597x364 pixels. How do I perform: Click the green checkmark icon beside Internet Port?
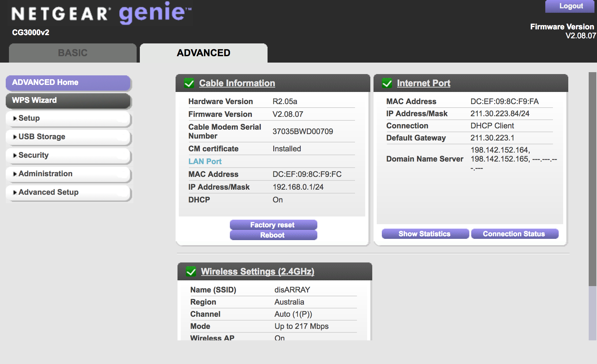(x=387, y=83)
